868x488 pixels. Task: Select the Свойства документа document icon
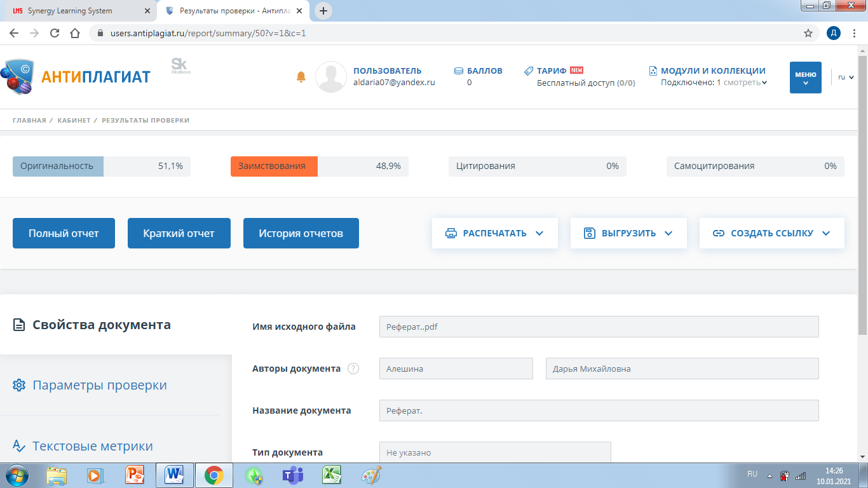pos(20,323)
